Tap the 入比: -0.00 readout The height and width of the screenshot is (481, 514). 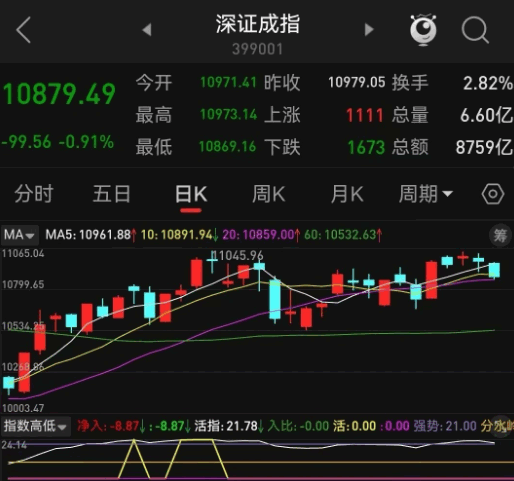tap(298, 426)
